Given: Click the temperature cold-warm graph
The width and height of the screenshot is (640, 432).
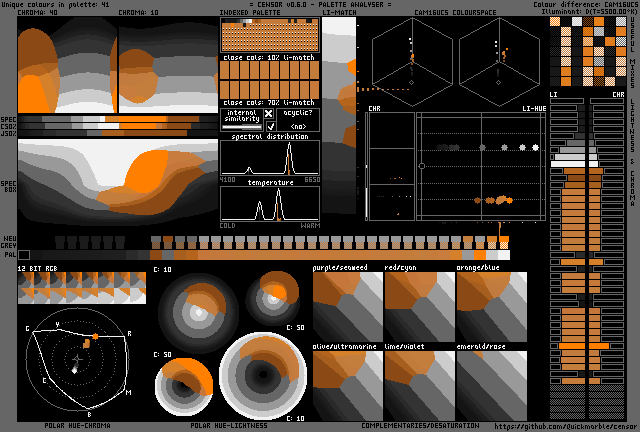Looking at the screenshot, I should pyautogui.click(x=269, y=205).
